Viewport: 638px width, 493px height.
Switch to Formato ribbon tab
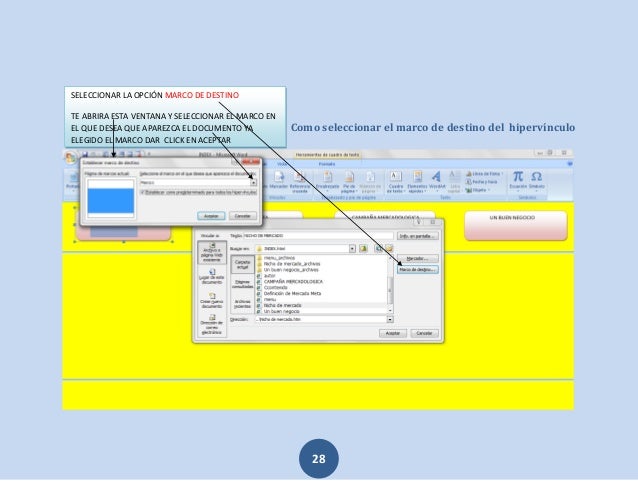[327, 164]
